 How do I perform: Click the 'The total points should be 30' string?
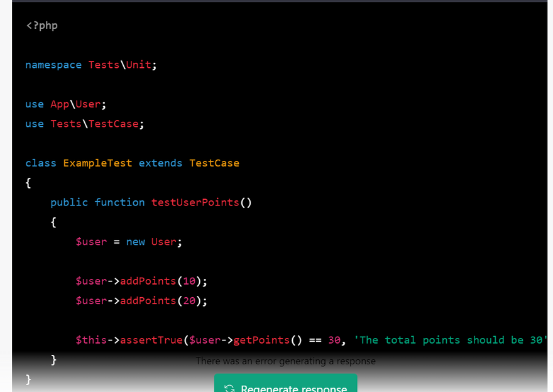coord(450,340)
